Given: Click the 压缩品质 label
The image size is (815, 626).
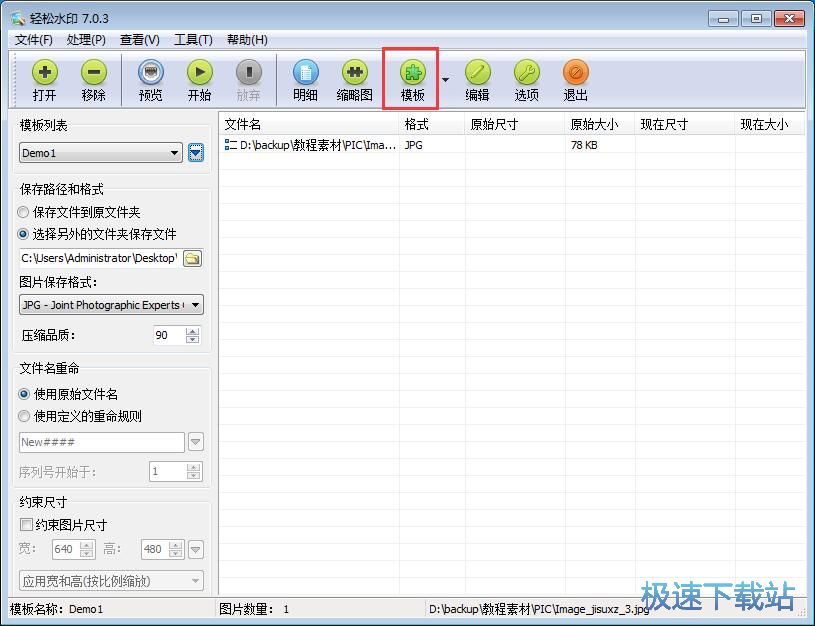Looking at the screenshot, I should tap(48, 335).
